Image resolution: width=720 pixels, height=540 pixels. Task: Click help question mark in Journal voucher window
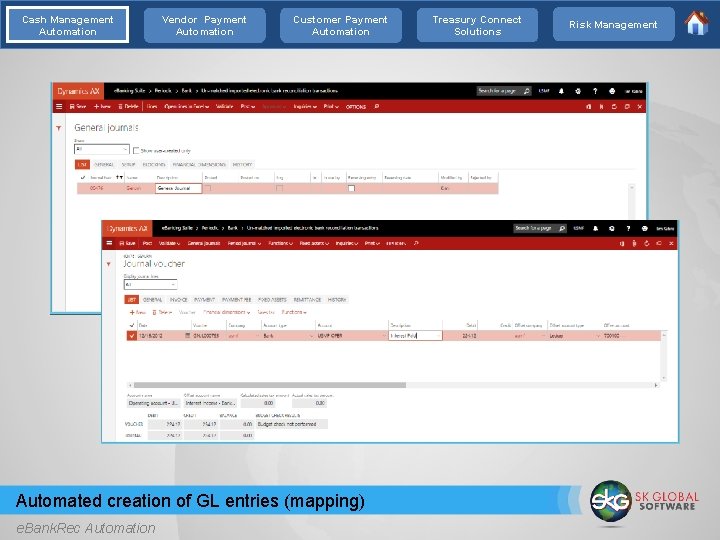[x=628, y=228]
